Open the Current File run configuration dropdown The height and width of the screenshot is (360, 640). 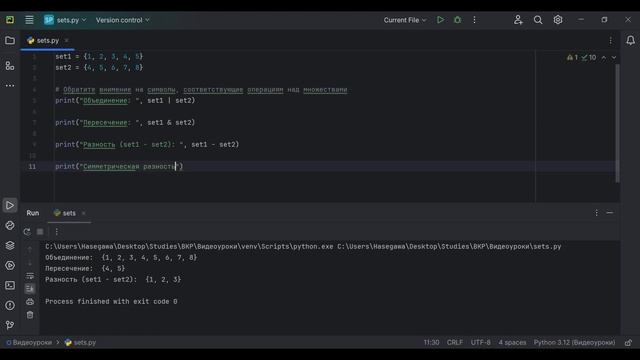(404, 20)
